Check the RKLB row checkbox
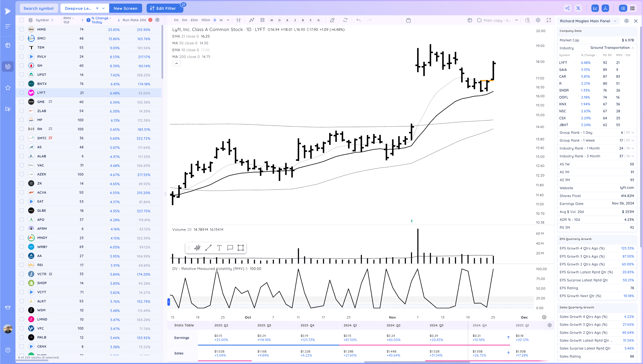 (x=22, y=337)
